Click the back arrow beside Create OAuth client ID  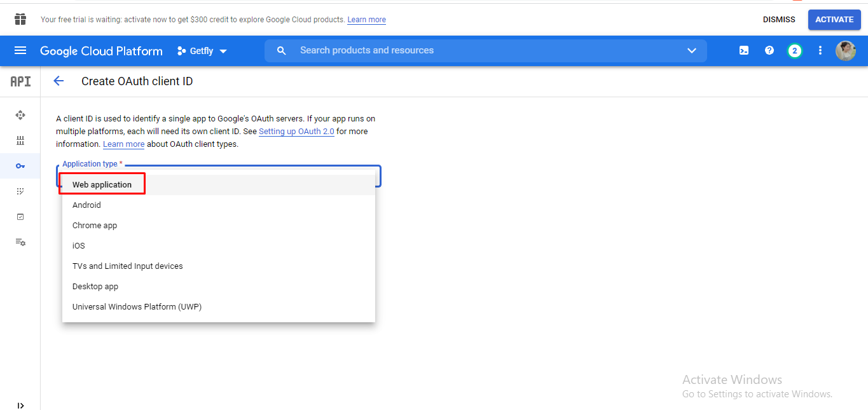click(59, 81)
